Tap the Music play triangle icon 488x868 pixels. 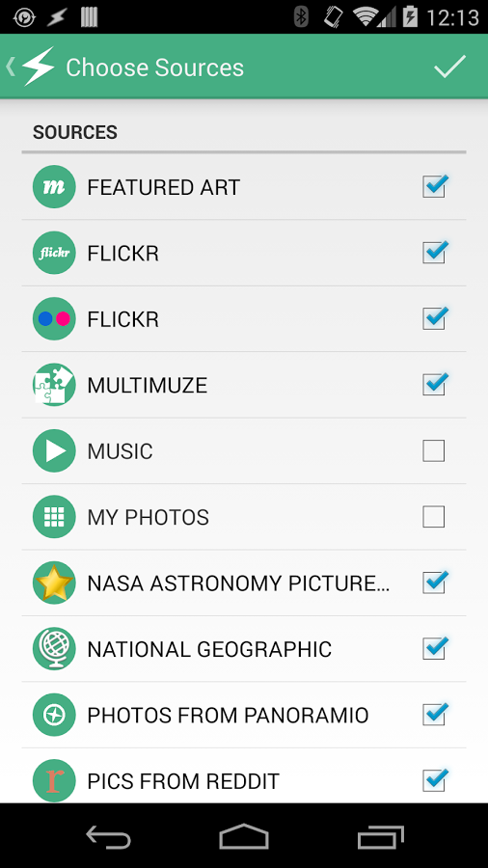[x=54, y=450]
